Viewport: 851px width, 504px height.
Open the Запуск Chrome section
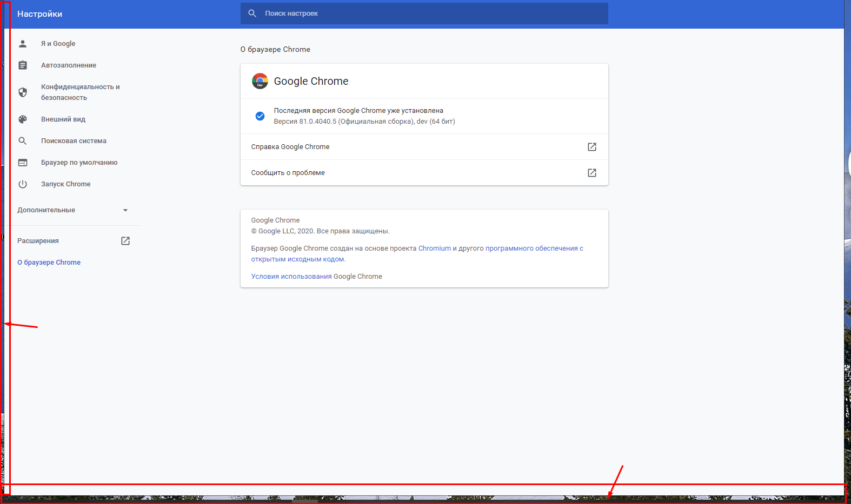click(x=66, y=184)
